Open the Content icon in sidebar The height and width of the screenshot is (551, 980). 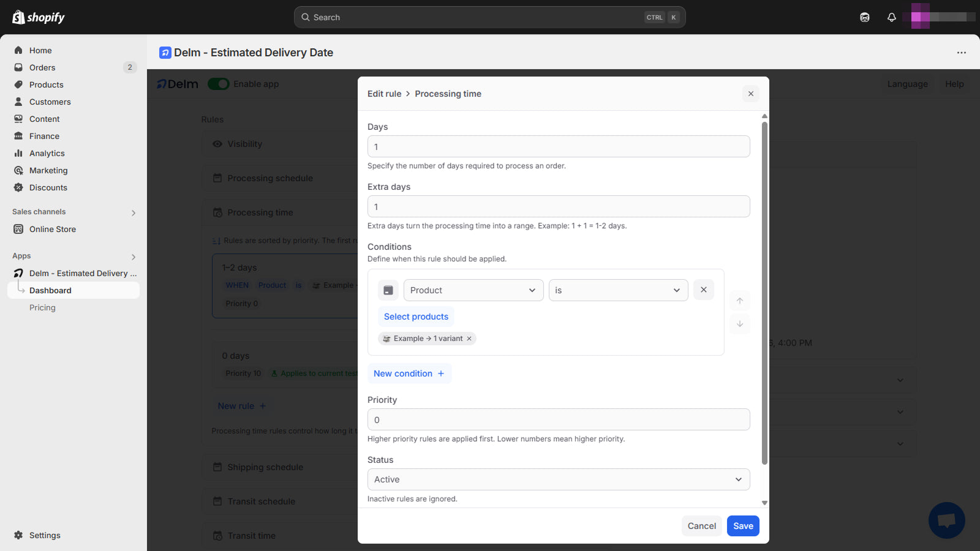tap(18, 119)
